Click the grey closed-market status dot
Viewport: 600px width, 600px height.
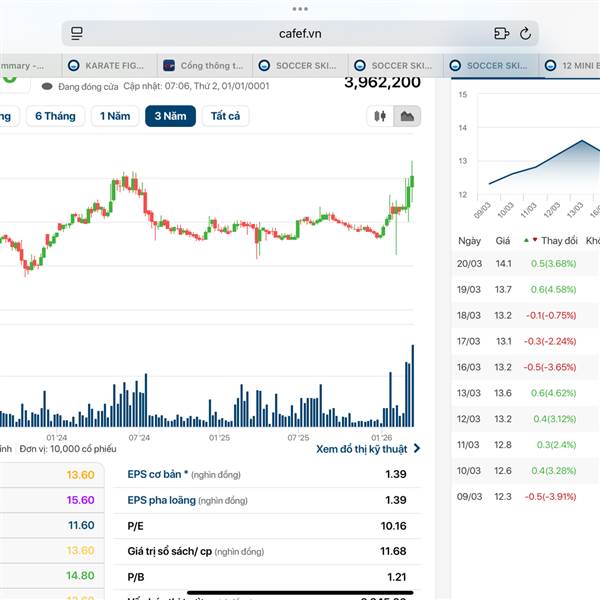(47, 86)
